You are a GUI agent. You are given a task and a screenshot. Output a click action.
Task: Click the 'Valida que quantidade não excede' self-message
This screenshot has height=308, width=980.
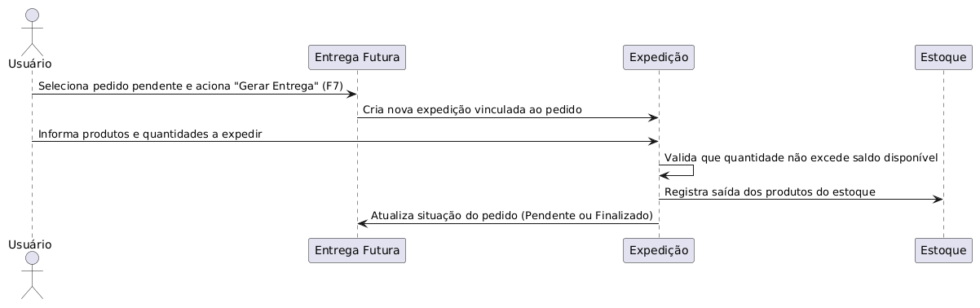(801, 157)
